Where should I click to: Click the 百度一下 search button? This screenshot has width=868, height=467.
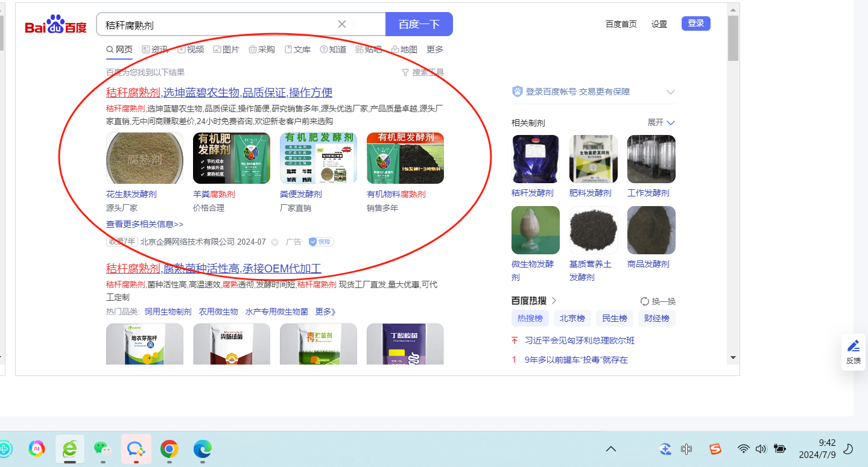tap(419, 24)
